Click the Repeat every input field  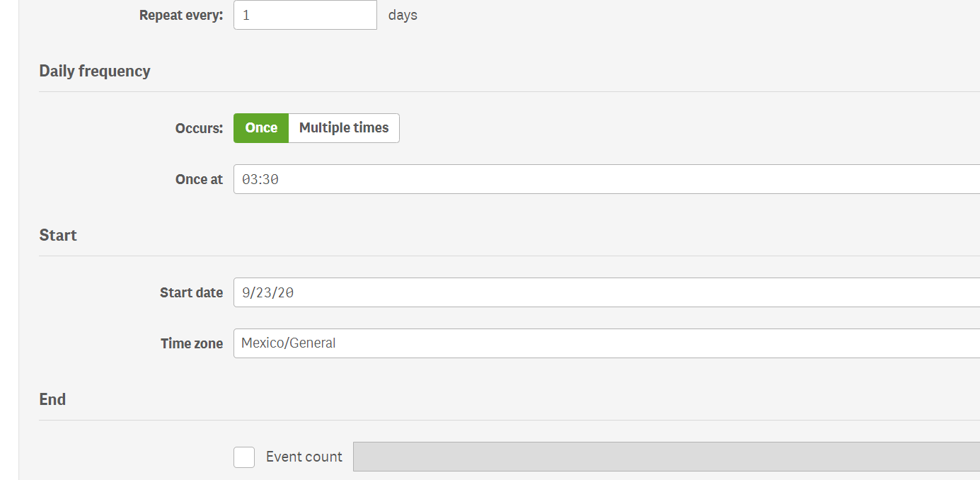click(304, 15)
